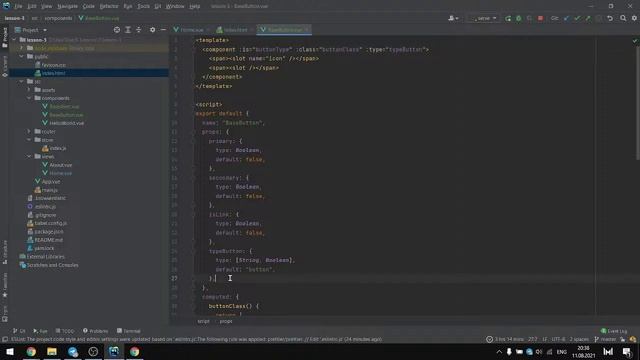640x360 pixels.
Task: Click the Project vertical side tab
Action: (x=5, y=38)
